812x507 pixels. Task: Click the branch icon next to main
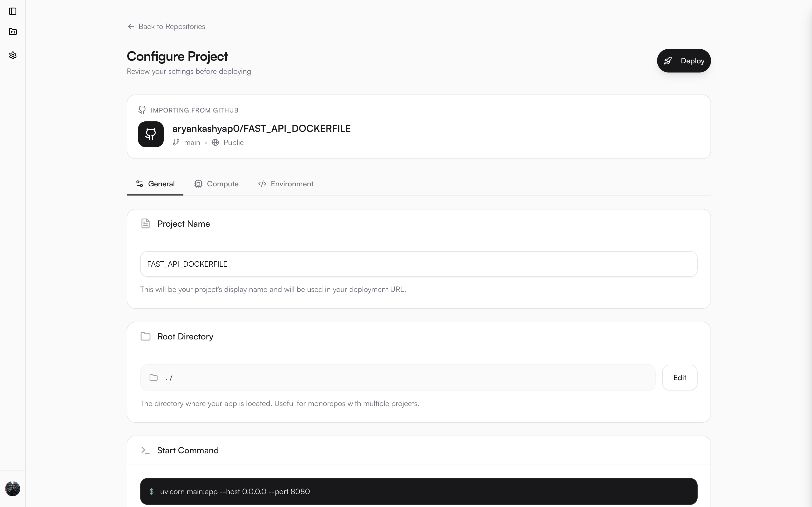tap(176, 143)
